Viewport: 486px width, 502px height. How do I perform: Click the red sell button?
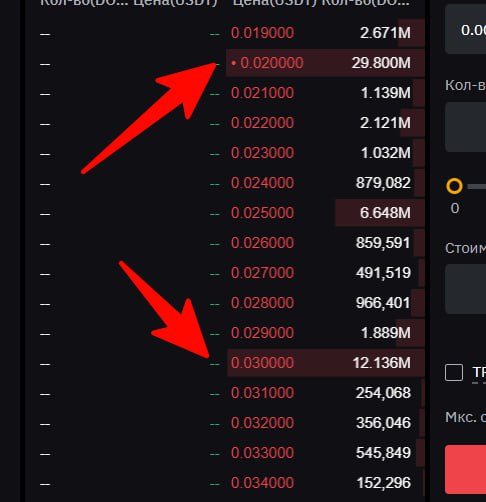[x=466, y=469]
